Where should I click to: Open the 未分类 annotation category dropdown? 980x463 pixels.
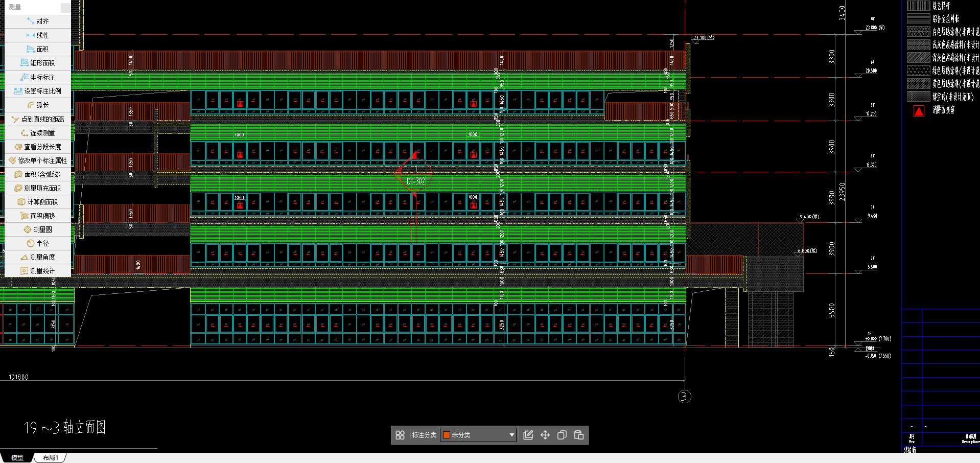[x=478, y=435]
